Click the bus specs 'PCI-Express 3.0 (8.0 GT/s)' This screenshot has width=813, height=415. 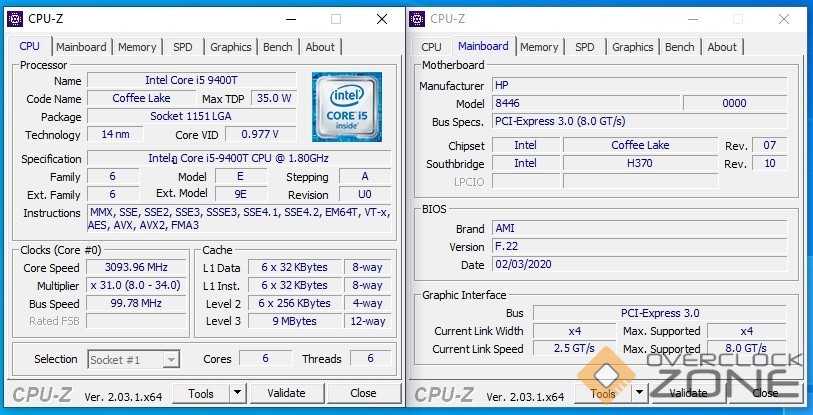tap(639, 121)
